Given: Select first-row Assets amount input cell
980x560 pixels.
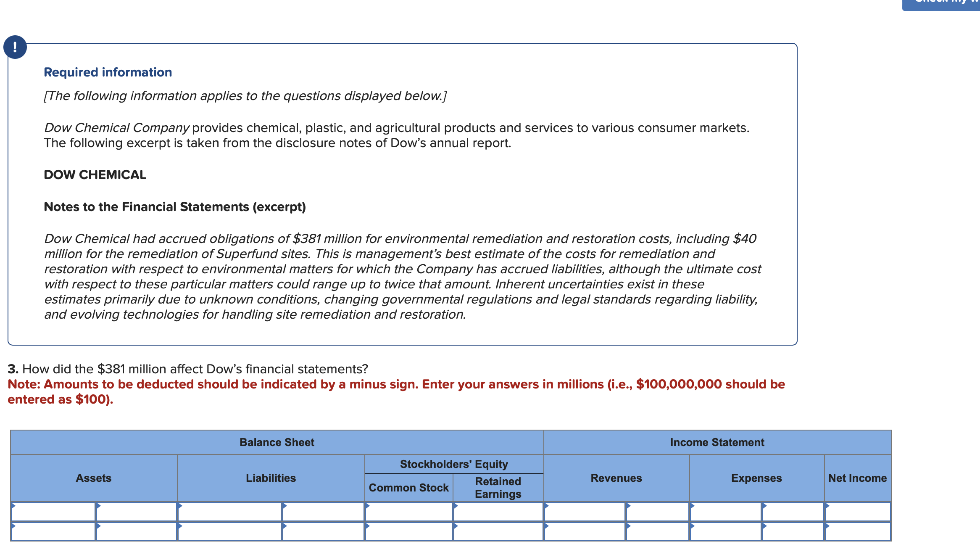Looking at the screenshot, I should 136,512.
